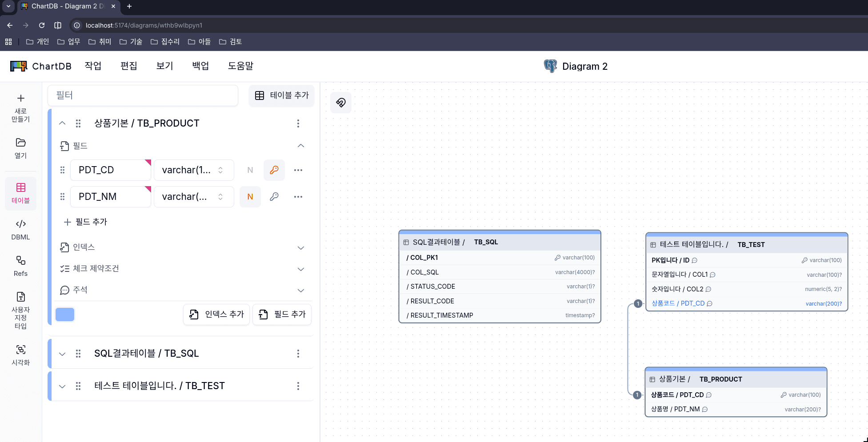Viewport: 868px width, 442px height.
Task: Toggle primary key for PDT_CD
Action: [x=274, y=170]
